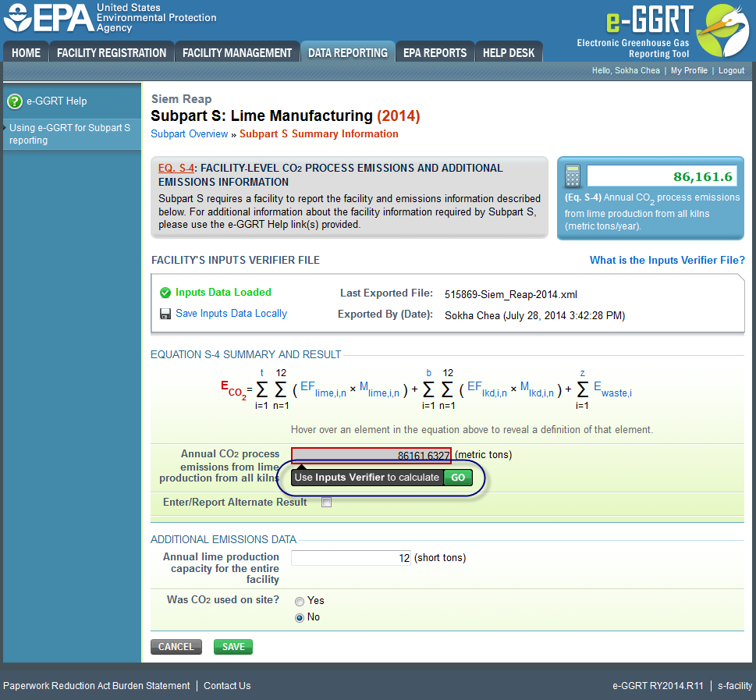Click the disk icon to Save Inputs Data Locally
Screen dimensions: 756x700
(x=165, y=313)
